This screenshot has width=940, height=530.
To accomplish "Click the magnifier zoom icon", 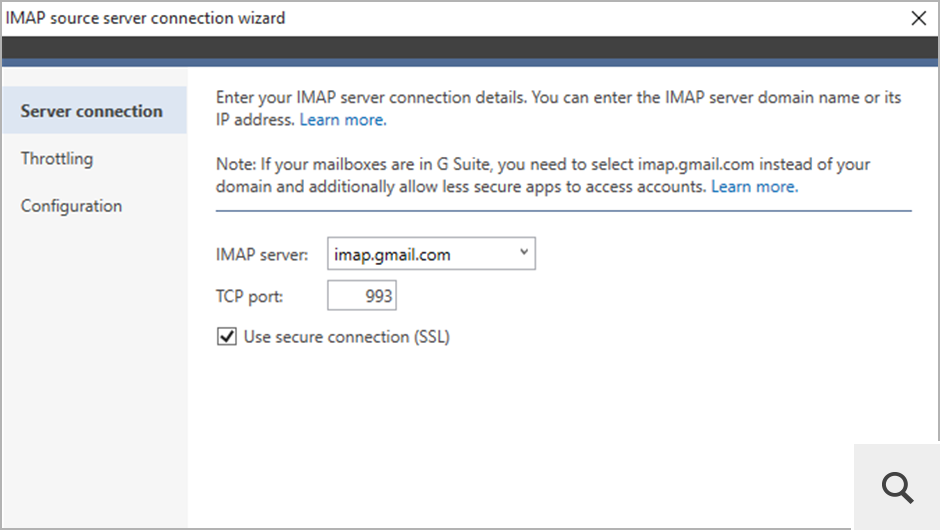I will (897, 487).
